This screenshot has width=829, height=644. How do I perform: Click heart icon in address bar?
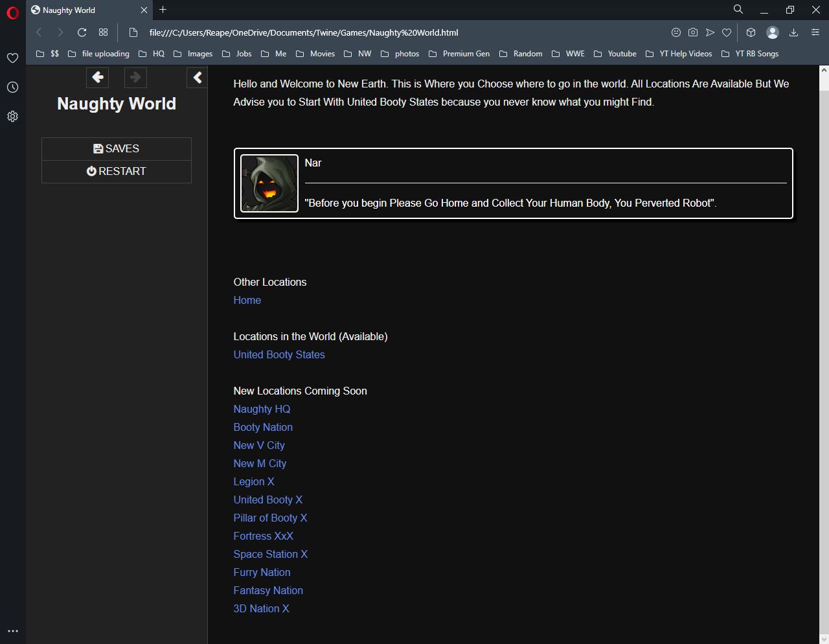(727, 32)
